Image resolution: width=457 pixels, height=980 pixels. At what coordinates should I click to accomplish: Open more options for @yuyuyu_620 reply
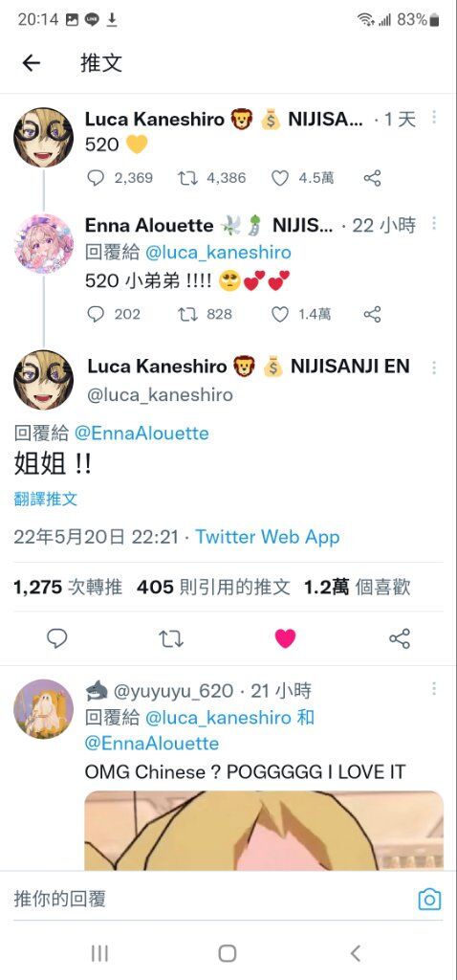[x=434, y=689]
